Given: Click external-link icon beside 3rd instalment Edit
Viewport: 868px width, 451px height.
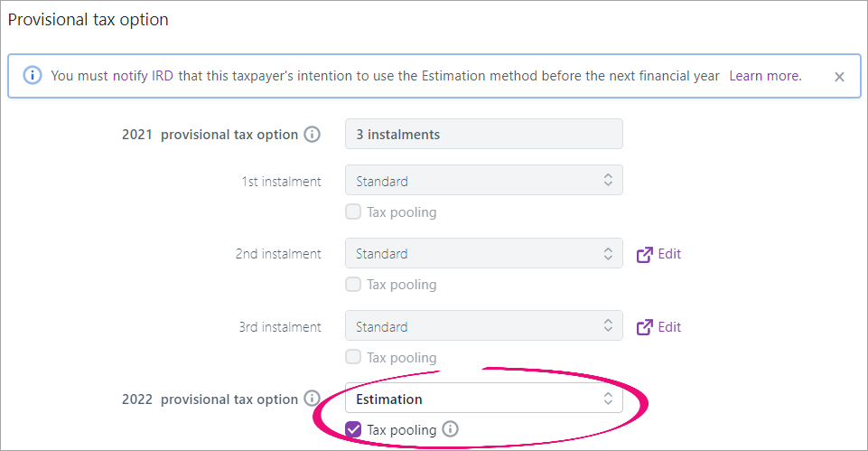Looking at the screenshot, I should coord(644,327).
